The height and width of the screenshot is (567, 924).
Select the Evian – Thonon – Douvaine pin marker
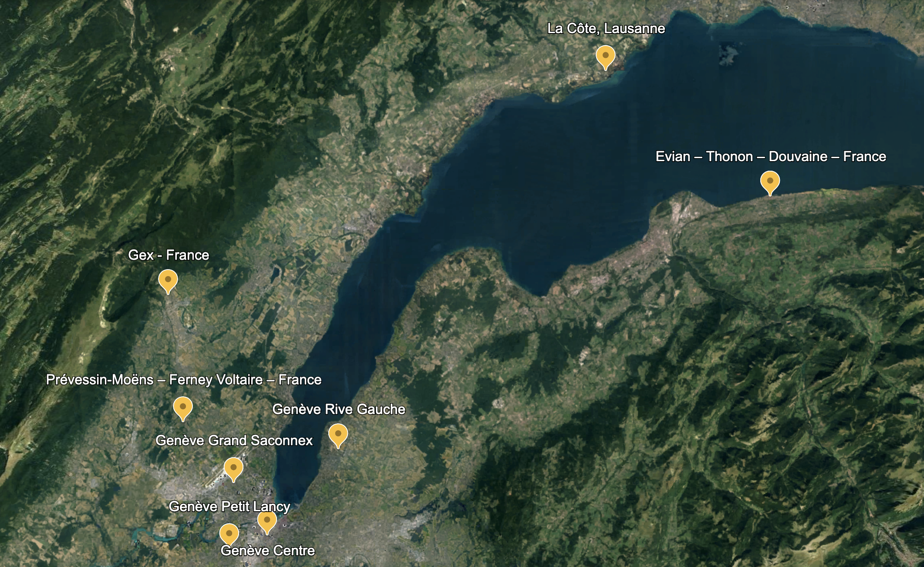pyautogui.click(x=770, y=182)
